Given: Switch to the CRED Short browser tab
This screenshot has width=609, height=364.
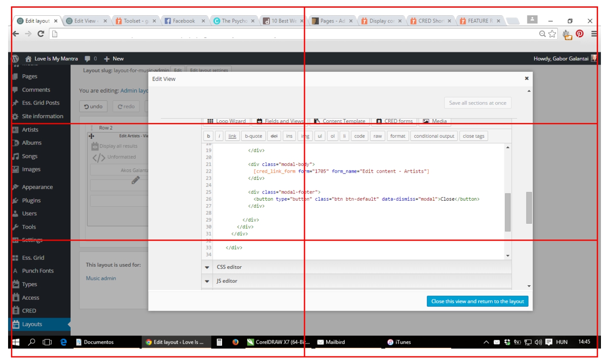Looking at the screenshot, I should click(430, 21).
